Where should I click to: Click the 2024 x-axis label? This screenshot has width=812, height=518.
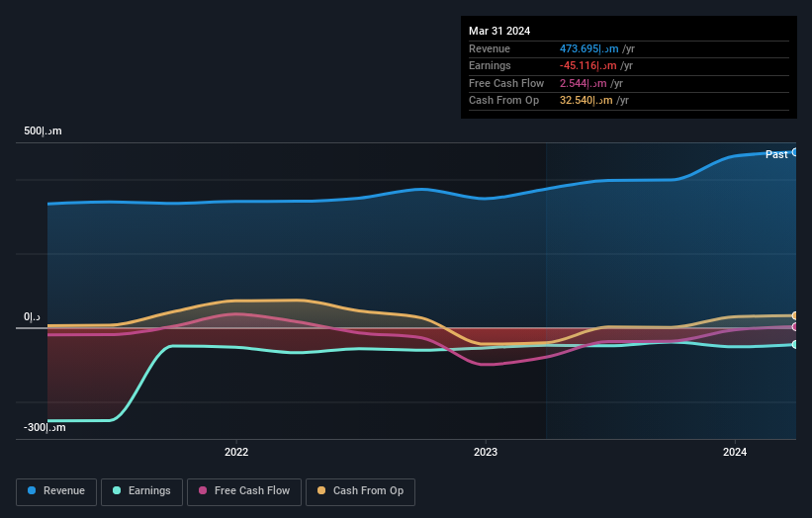[x=734, y=453]
